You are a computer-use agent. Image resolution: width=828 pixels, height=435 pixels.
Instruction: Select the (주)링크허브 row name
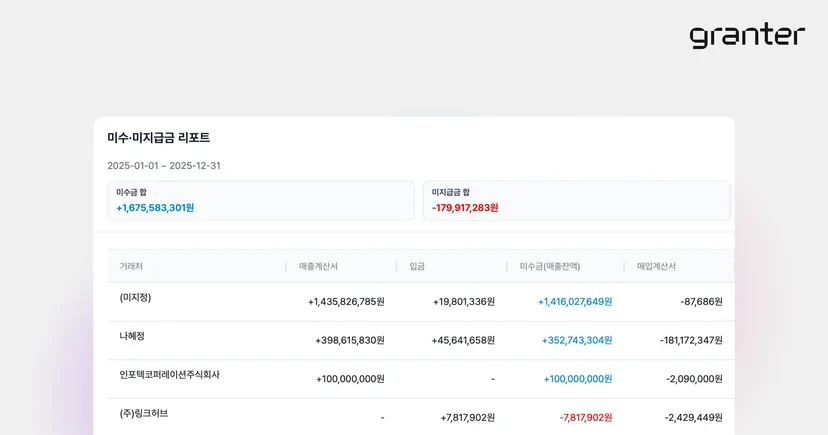pos(144,413)
